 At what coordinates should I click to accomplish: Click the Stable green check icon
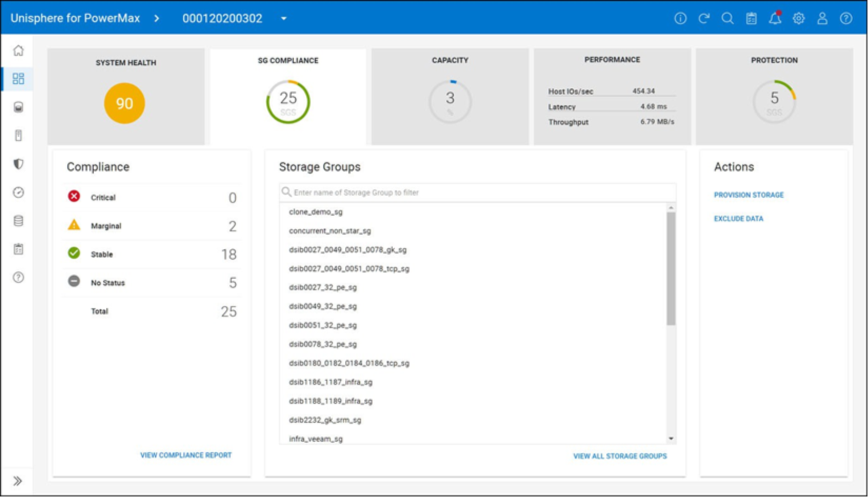(x=74, y=253)
